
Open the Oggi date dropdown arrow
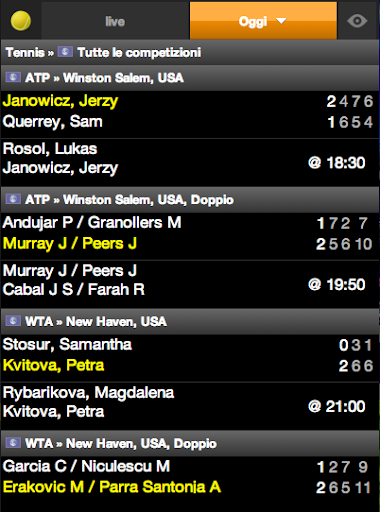pos(281,21)
